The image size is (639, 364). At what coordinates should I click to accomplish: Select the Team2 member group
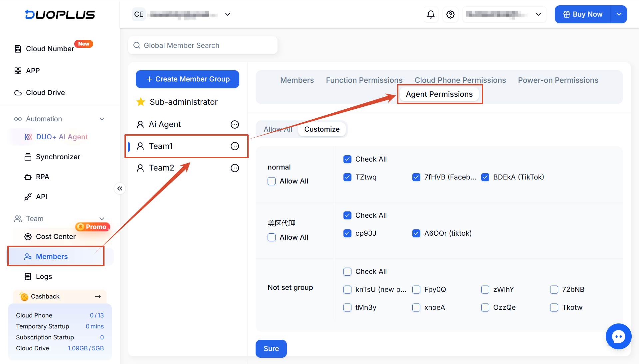(187, 168)
